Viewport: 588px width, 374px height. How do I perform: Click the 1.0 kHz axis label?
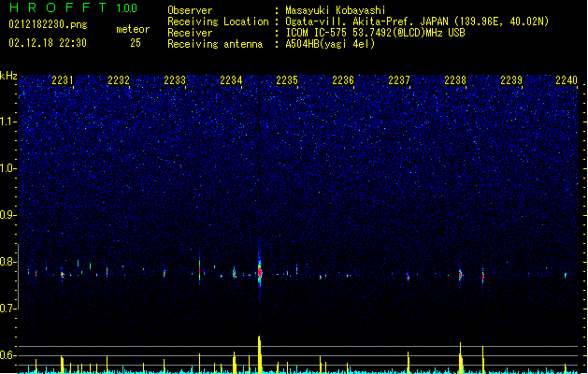[x=7, y=168]
